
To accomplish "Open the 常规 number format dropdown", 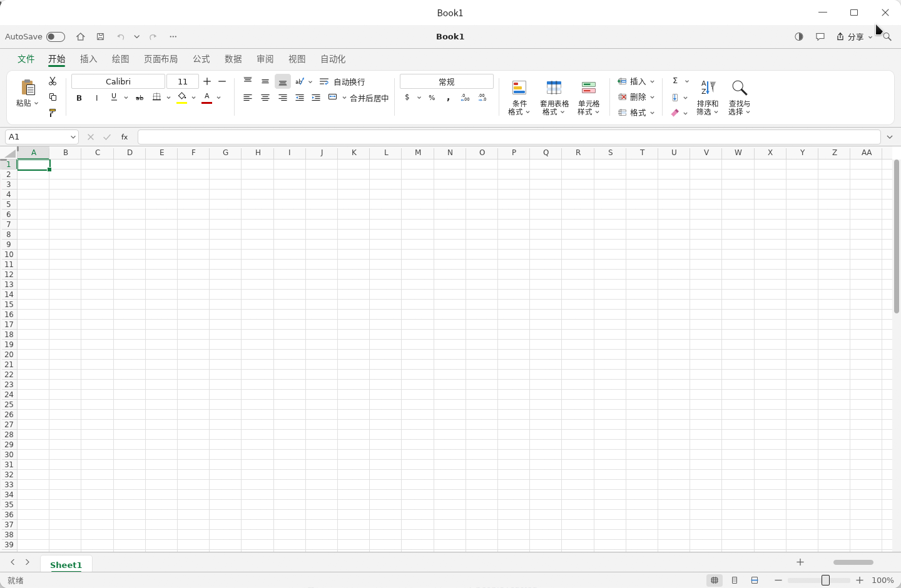I will [x=447, y=81].
